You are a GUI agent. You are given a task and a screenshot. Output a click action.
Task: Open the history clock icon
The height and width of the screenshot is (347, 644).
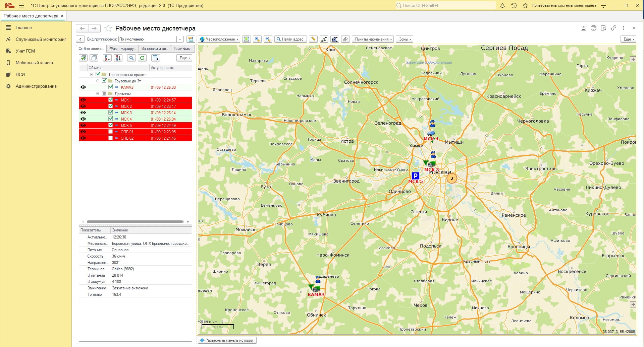514,5
